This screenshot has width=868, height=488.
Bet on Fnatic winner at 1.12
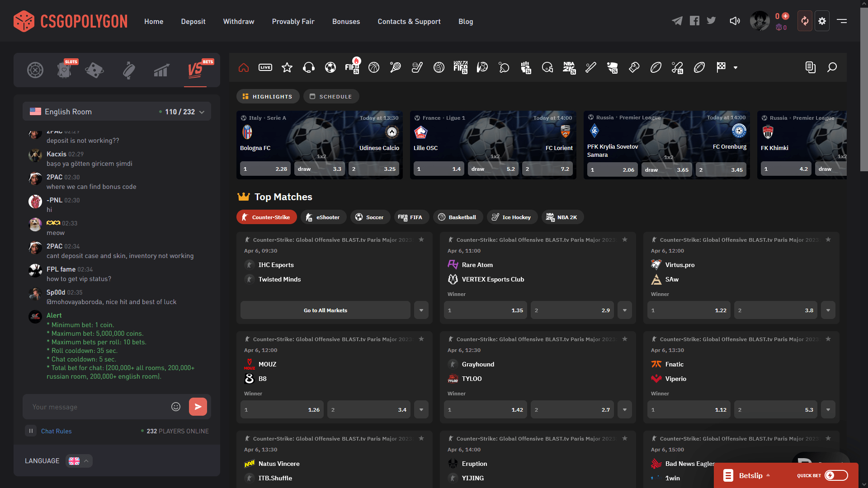tap(689, 410)
